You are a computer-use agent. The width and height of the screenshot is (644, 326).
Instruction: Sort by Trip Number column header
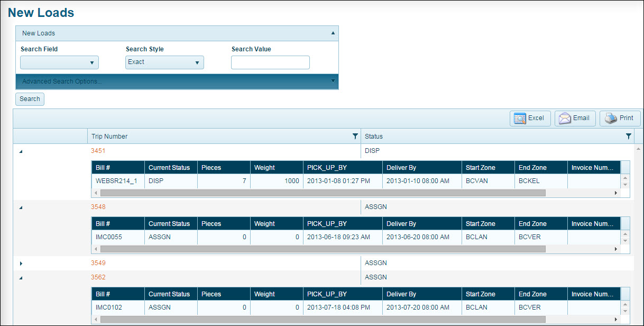[109, 137]
